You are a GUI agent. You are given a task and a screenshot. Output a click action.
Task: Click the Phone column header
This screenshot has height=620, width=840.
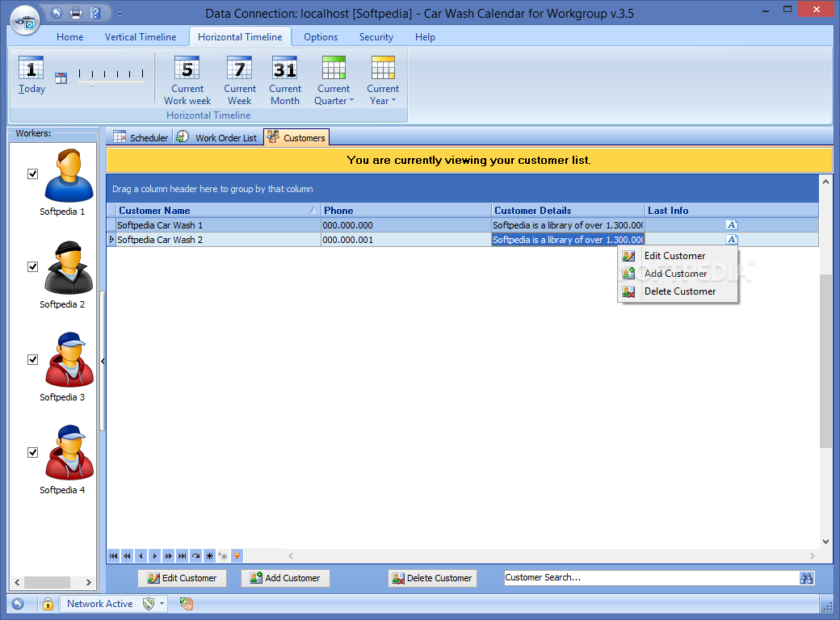[406, 211]
